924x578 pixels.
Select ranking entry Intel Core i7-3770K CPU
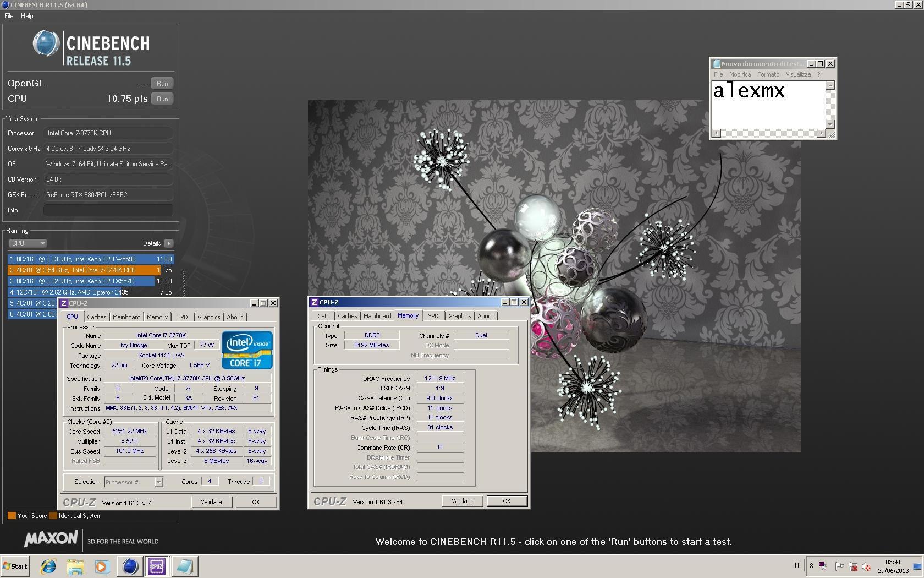click(91, 270)
